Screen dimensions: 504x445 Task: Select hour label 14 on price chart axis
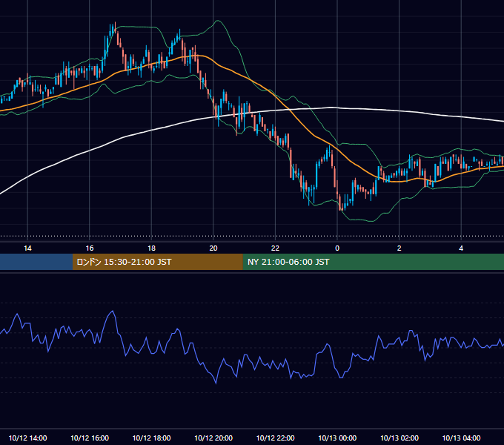coord(27,248)
